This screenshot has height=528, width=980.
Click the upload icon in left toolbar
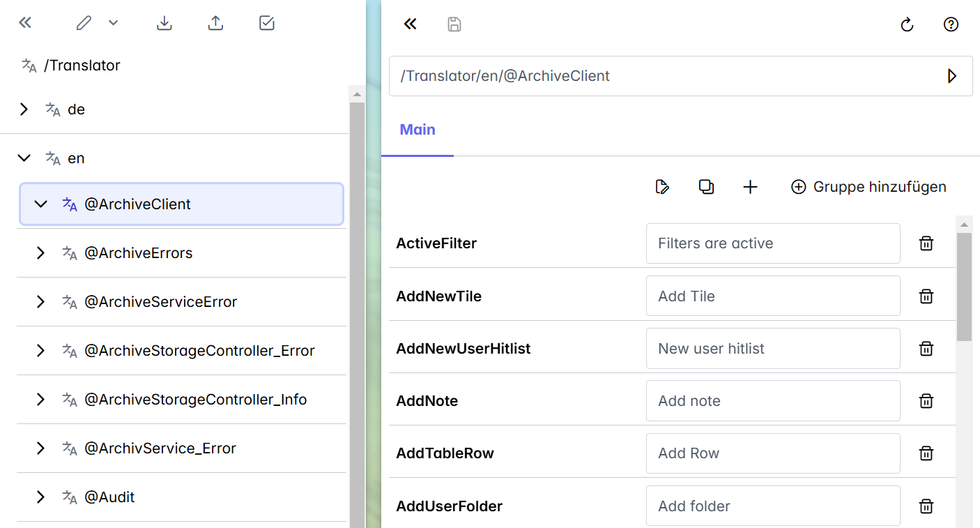click(x=216, y=23)
